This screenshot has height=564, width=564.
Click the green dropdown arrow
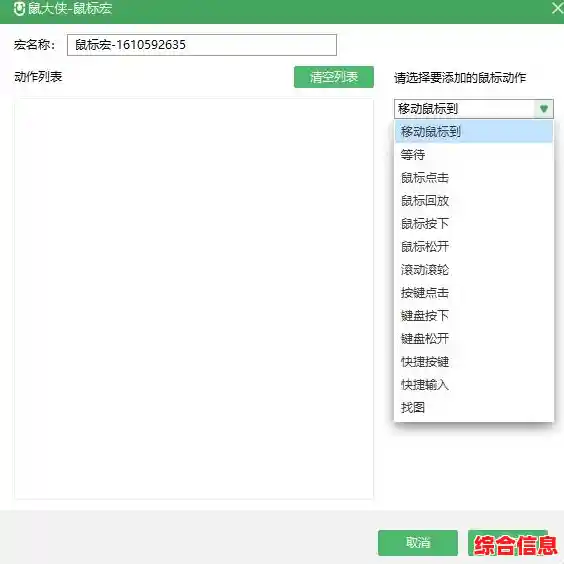(543, 109)
